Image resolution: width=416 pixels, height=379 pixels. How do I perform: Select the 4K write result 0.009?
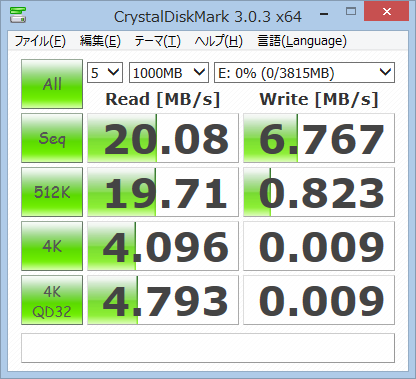[x=319, y=246]
